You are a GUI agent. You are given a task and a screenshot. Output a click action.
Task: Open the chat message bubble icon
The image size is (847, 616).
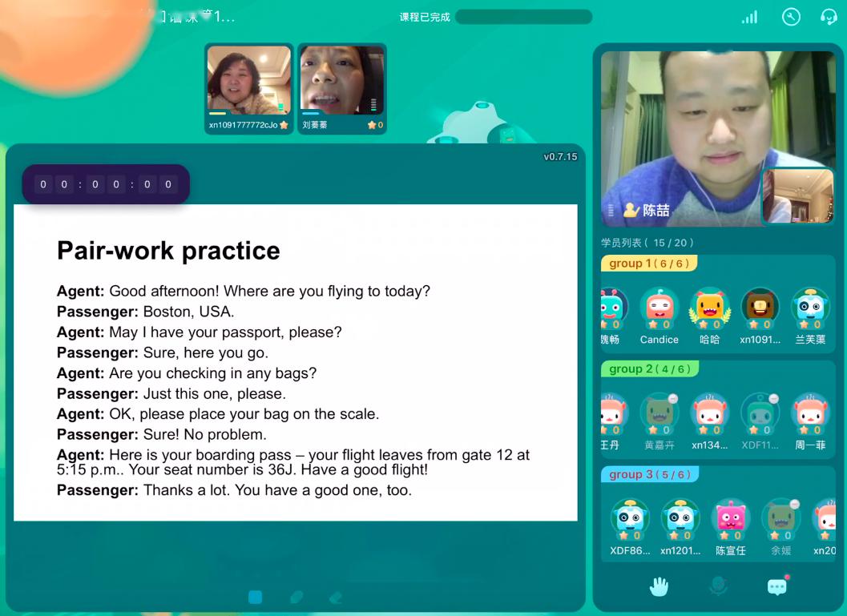coord(777,586)
